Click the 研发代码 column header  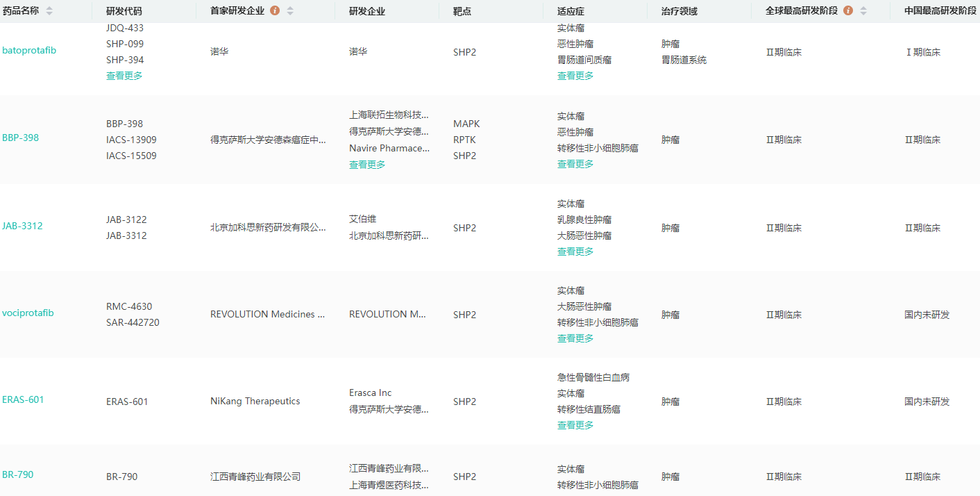click(x=124, y=11)
